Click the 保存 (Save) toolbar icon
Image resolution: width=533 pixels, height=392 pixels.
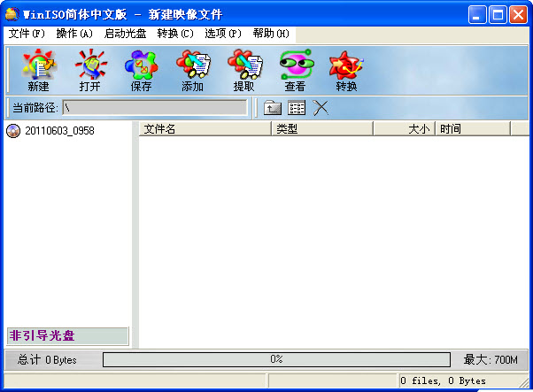point(141,70)
